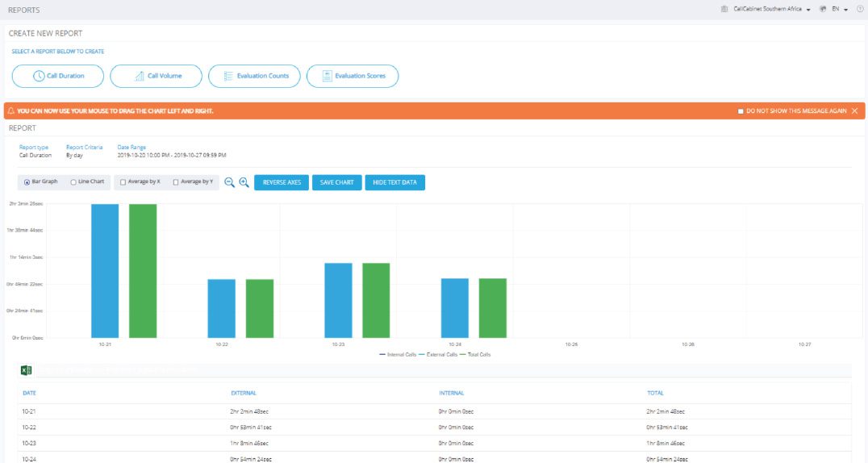868x463 pixels.
Task: Tick Do Not Show This Message Again
Action: tap(741, 111)
